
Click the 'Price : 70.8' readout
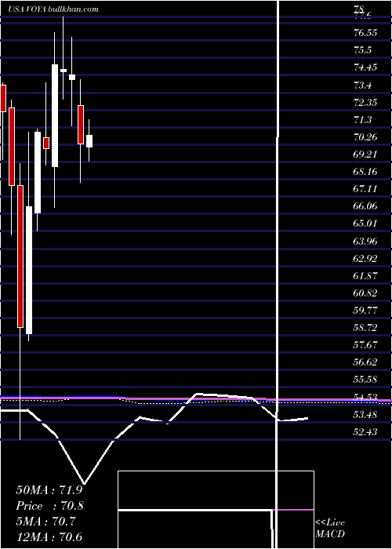[x=49, y=506]
